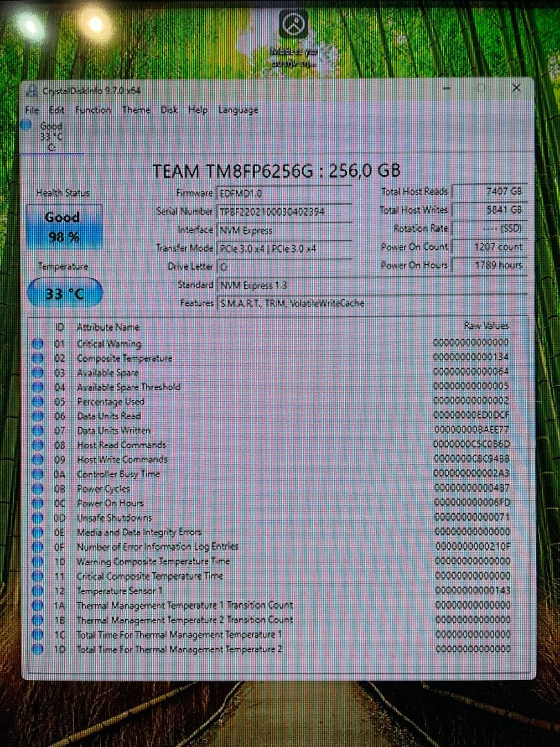This screenshot has height=747, width=560.
Task: Click the status dot for Power On Hours attribute
Action: point(37,503)
